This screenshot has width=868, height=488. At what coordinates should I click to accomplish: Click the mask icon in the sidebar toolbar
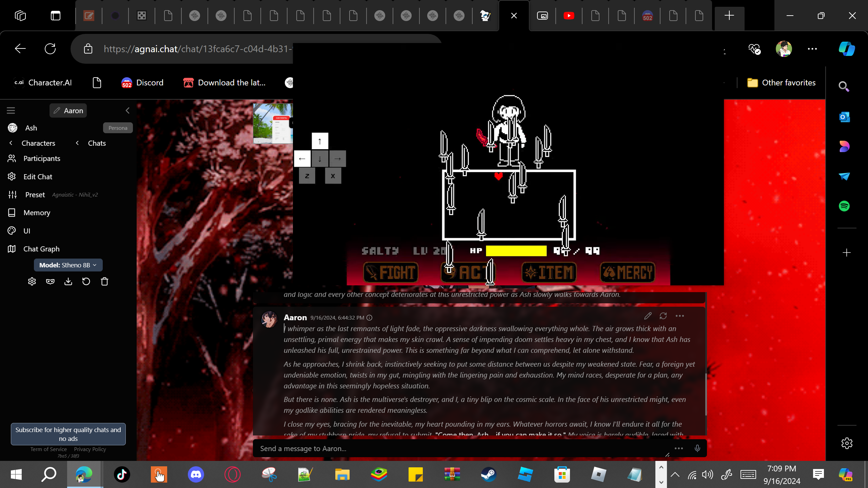tap(50, 281)
